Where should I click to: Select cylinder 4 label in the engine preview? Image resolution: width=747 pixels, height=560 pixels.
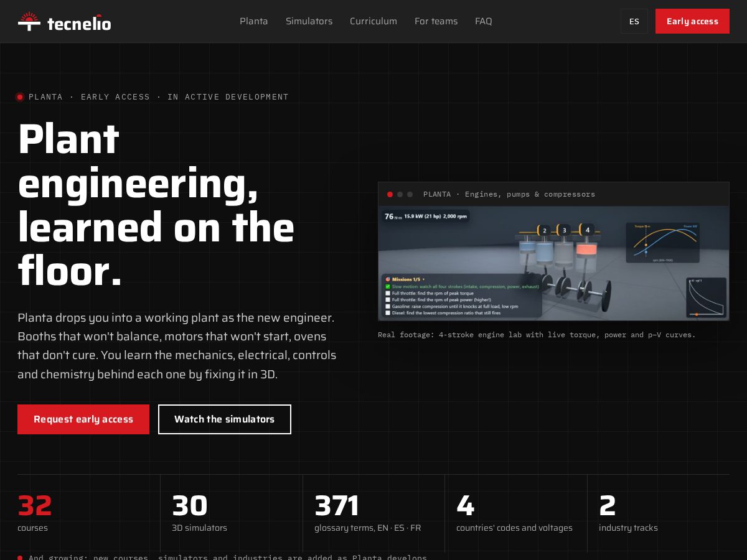point(587,230)
